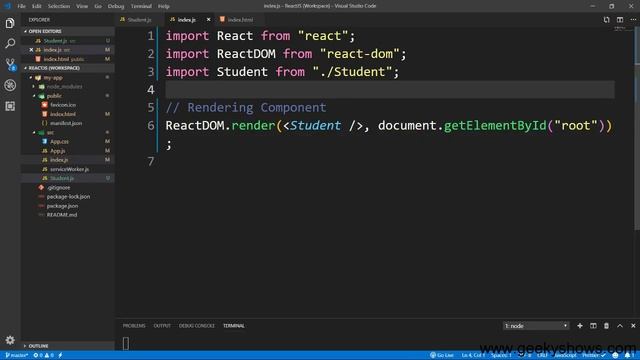Image resolution: width=640 pixels, height=360 pixels.
Task: Click the Ln 4, Col 1 cursor position
Action: [473, 356]
